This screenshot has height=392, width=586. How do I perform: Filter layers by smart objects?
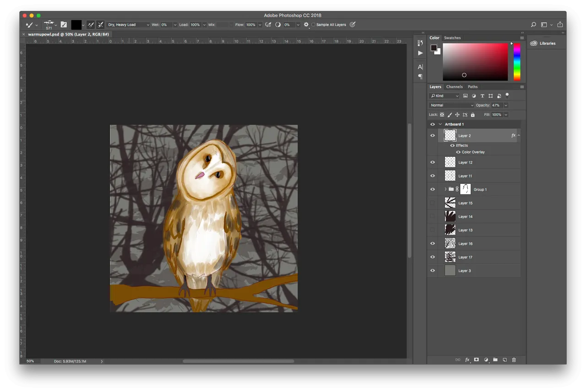coord(499,96)
